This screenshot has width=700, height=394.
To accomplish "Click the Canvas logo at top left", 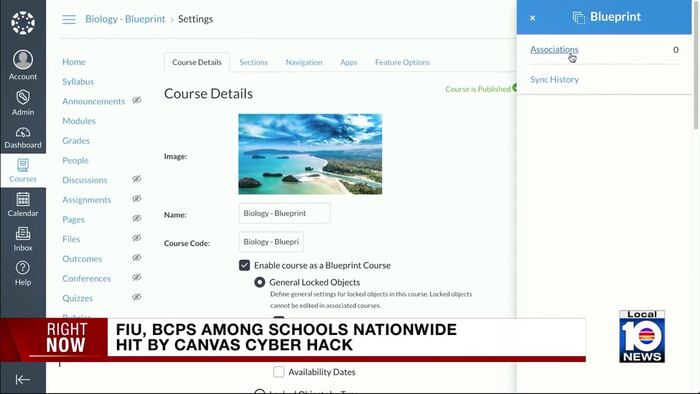I will click(x=23, y=23).
